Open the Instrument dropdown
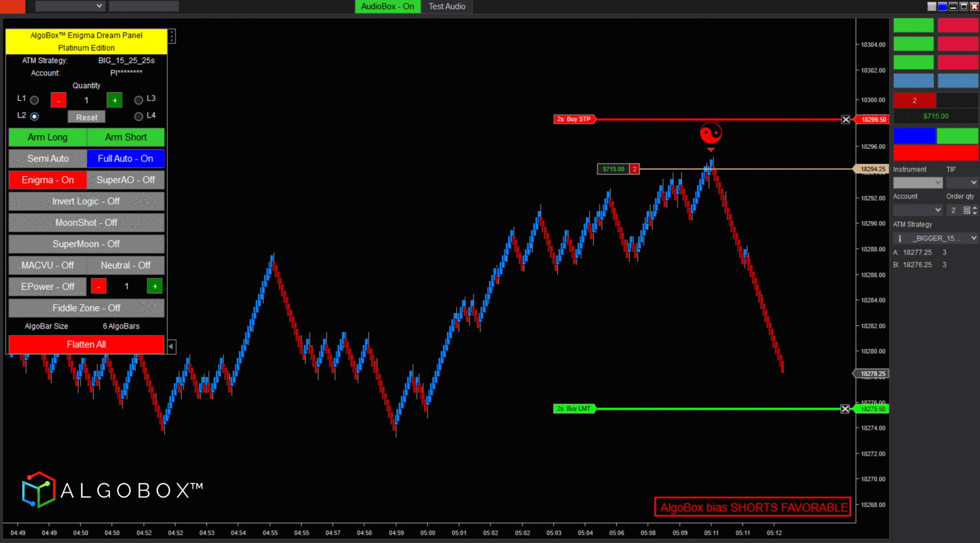This screenshot has width=980, height=543. click(x=917, y=183)
